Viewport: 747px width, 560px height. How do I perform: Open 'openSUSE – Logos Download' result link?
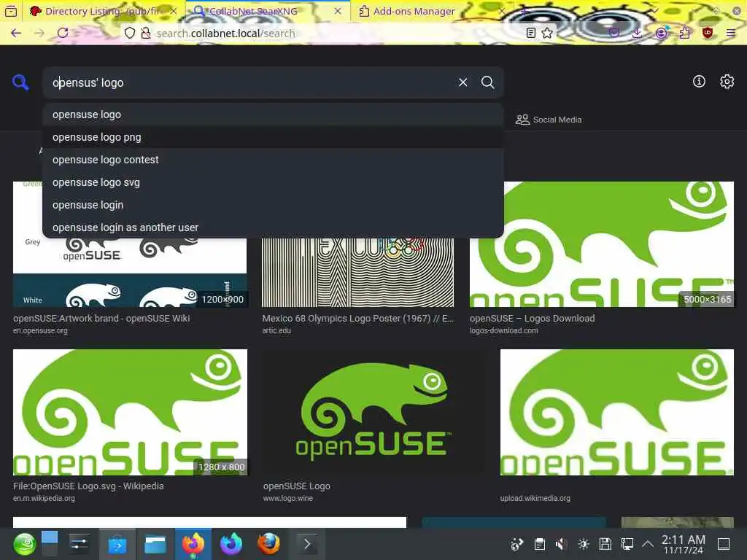(x=532, y=318)
